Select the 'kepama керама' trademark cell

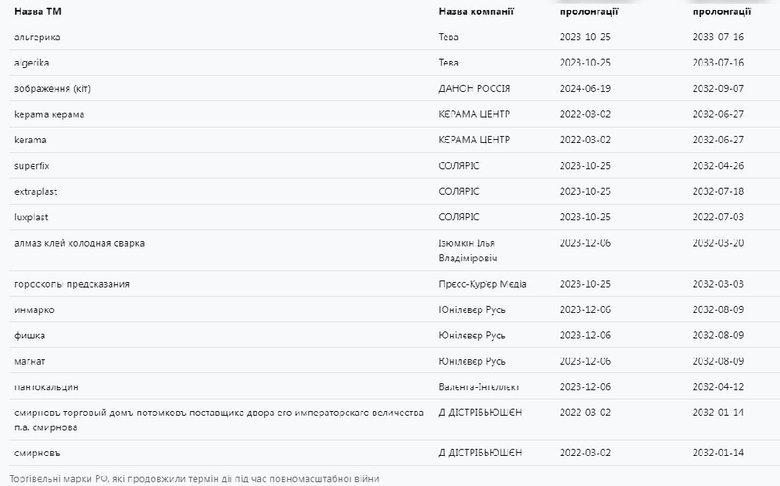(49, 114)
